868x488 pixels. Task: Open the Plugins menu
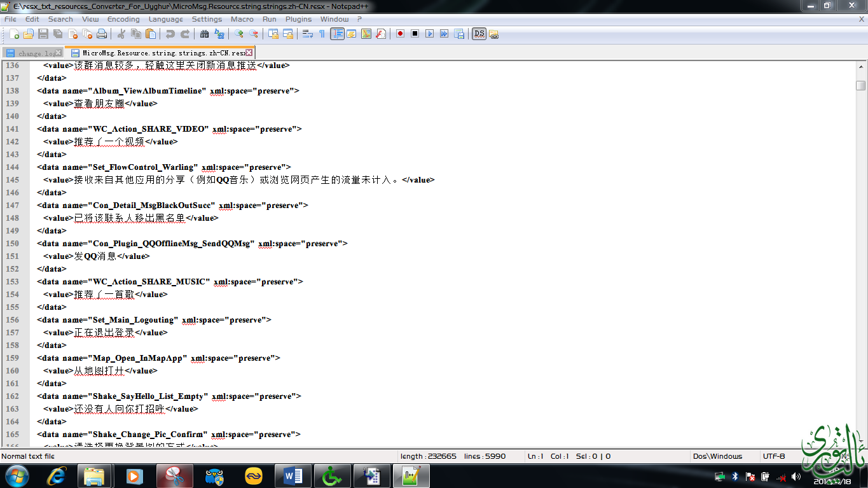(298, 19)
